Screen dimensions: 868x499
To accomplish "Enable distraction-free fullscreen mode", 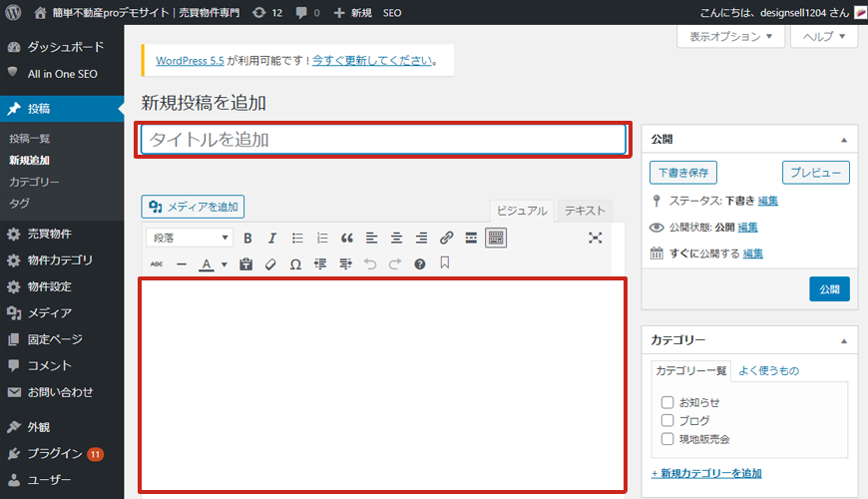I will (596, 238).
